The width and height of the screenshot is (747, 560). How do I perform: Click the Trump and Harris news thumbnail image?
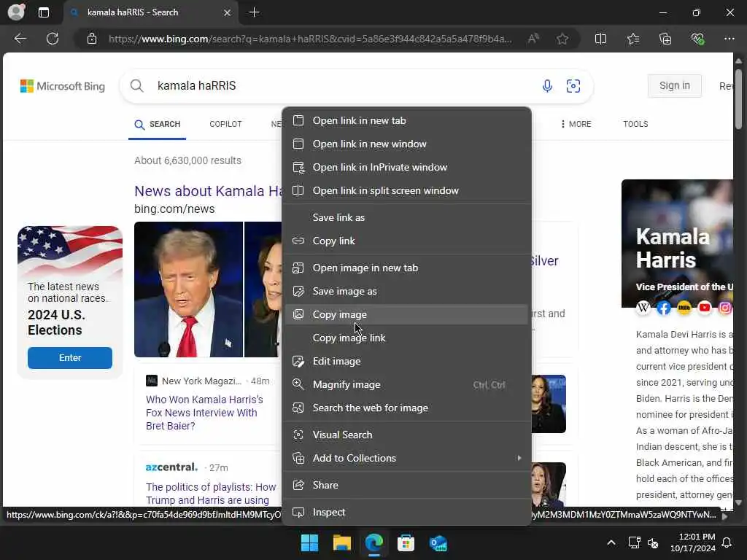(x=208, y=289)
